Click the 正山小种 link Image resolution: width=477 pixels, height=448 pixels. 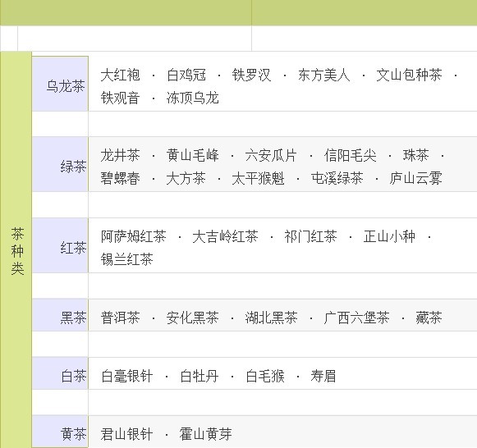pos(389,236)
